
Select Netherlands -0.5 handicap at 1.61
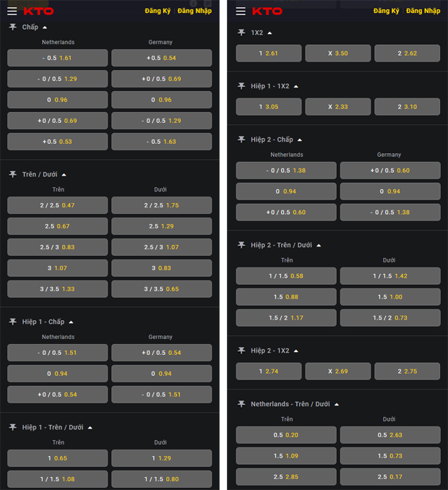[x=57, y=58]
